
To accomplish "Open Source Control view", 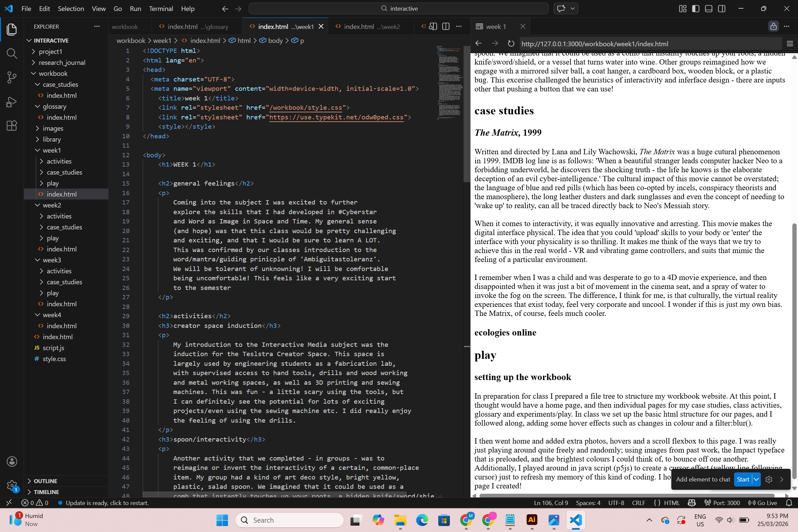I will pos(12,77).
